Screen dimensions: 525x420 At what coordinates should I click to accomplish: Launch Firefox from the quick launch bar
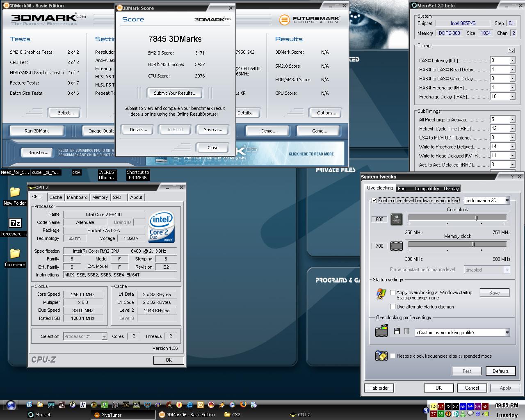[x=243, y=404]
